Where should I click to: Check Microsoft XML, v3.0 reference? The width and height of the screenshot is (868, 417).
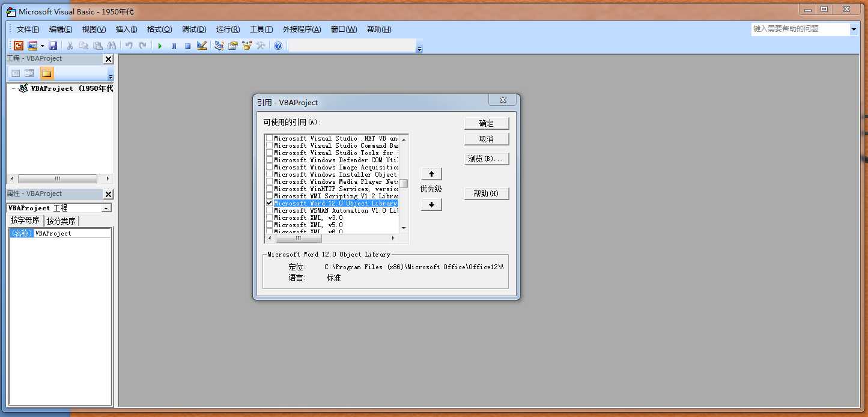(269, 218)
